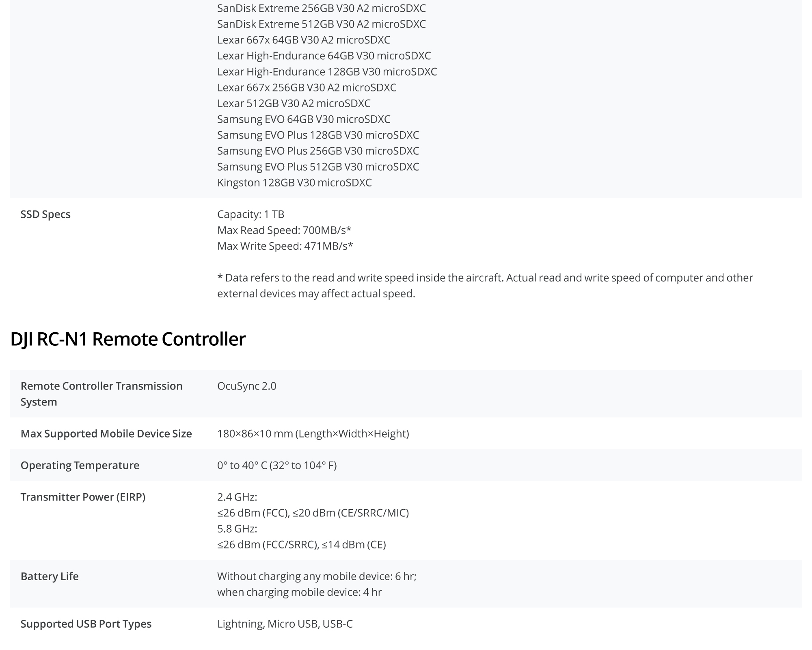Click the Kingston 128GB V30 microSDXC entry
812x650 pixels.
(294, 183)
